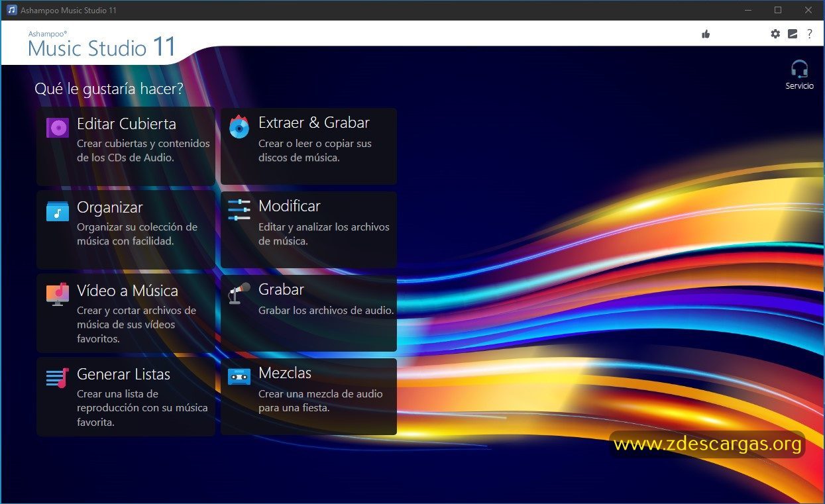
Task: Click 'Qué le gustaría hacer?' heading
Action: (x=109, y=89)
